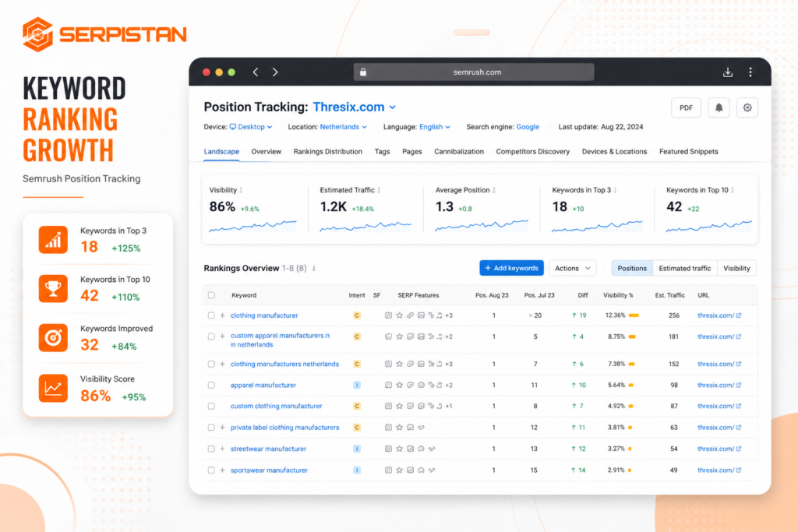This screenshot has width=798, height=532.
Task: Click the star SERP feature in clothing manufacturer row
Action: point(400,315)
